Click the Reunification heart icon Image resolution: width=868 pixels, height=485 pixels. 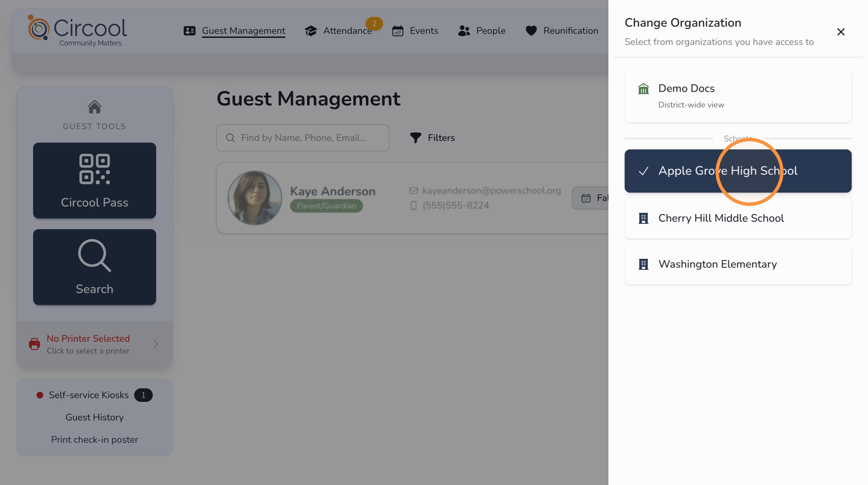click(531, 31)
